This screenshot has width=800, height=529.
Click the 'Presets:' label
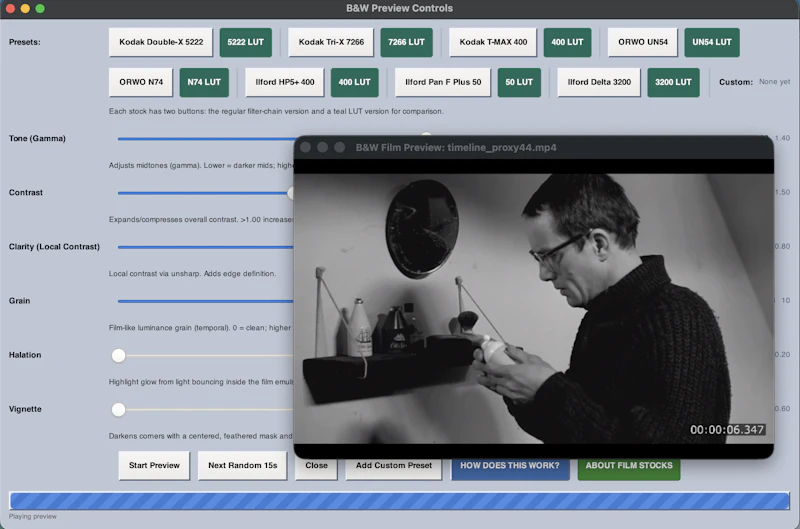(x=24, y=42)
